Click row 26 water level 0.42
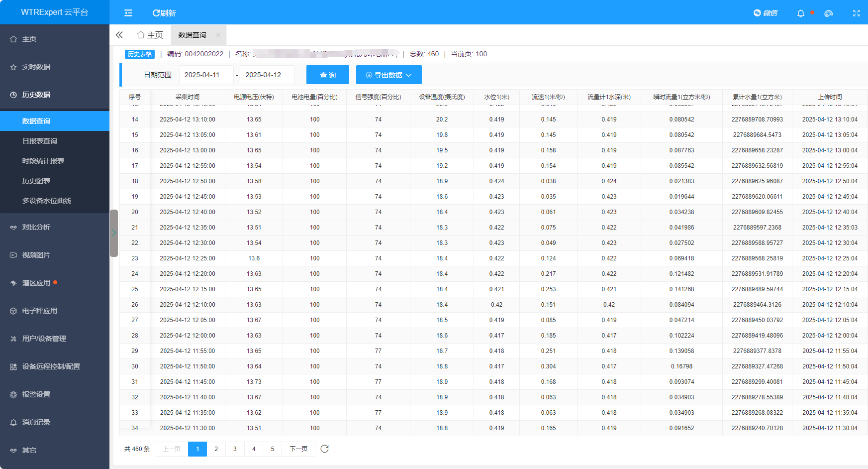Screen dimensions: 868x469 496,305
